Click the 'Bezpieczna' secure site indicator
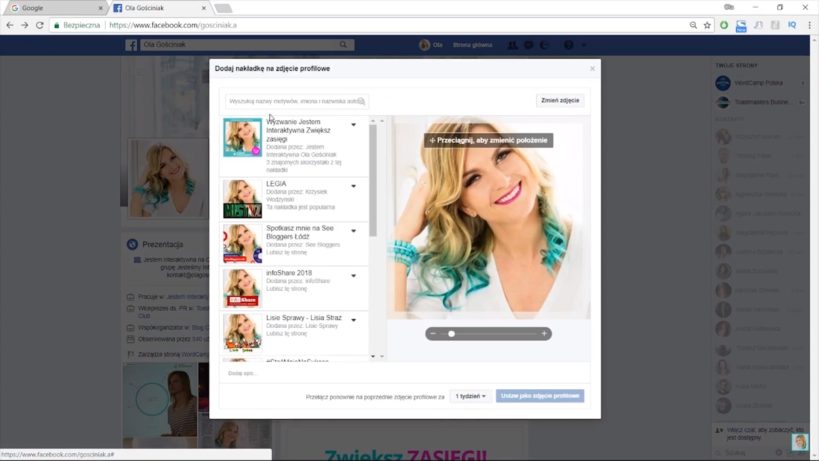 [x=77, y=25]
